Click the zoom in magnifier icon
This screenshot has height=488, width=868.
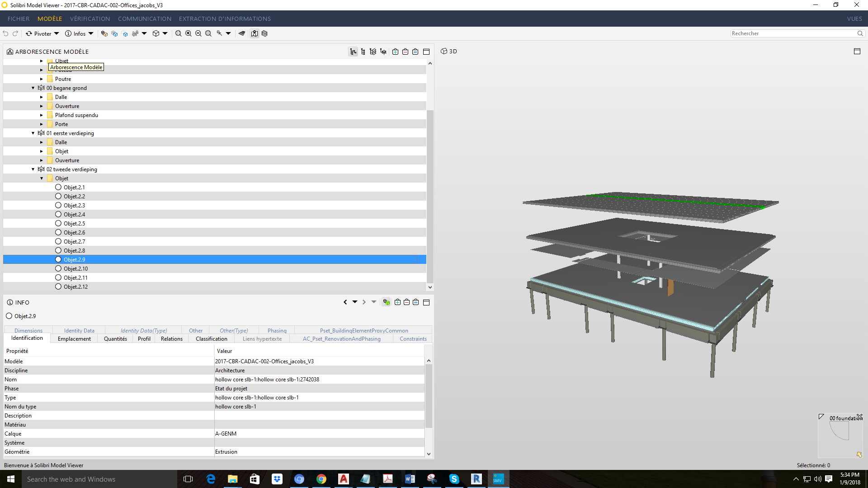(x=188, y=33)
